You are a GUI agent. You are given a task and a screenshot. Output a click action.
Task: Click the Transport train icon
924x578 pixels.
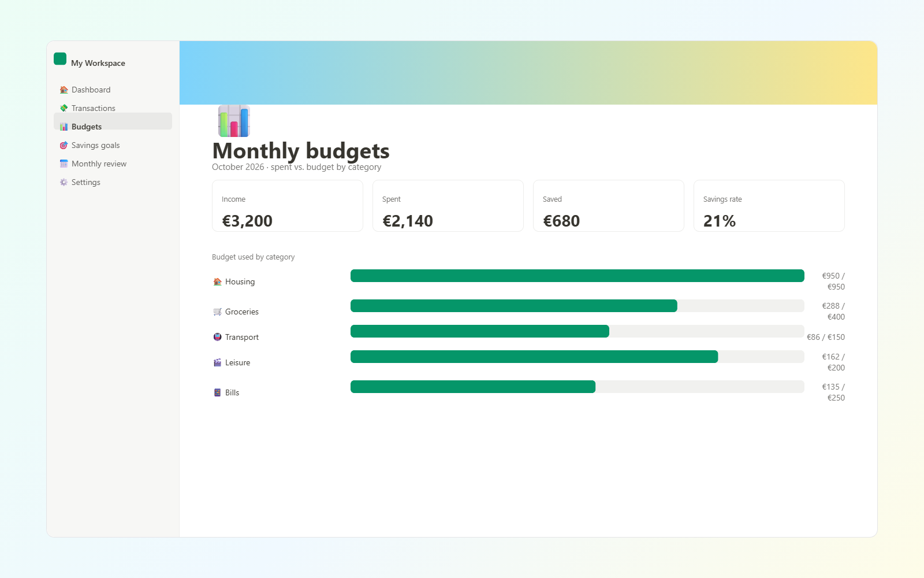tap(217, 338)
